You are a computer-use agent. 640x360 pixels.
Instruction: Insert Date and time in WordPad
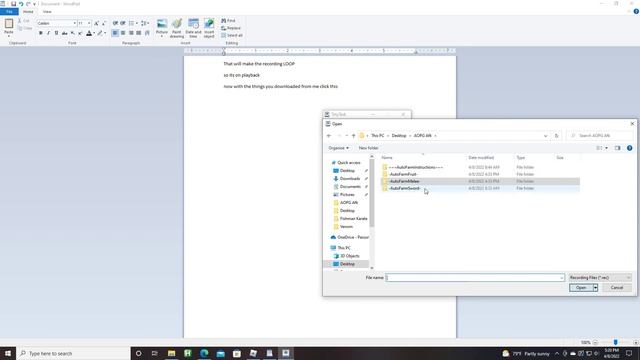coord(193,28)
